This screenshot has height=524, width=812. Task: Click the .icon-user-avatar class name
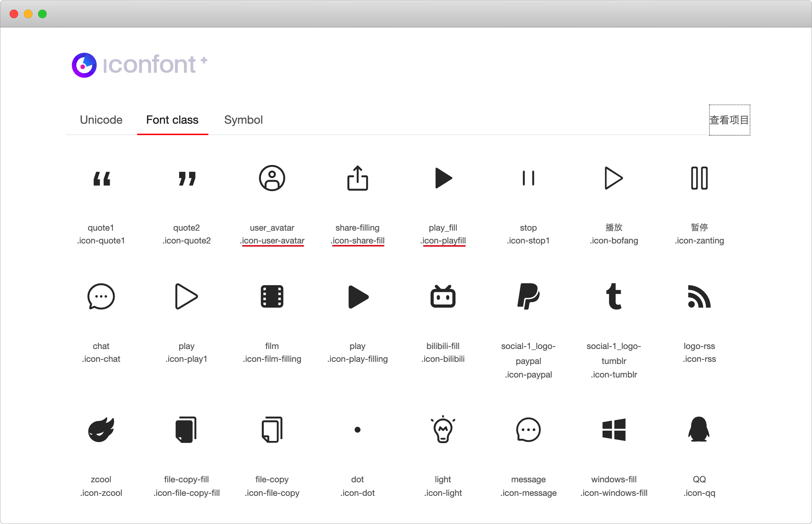(272, 241)
